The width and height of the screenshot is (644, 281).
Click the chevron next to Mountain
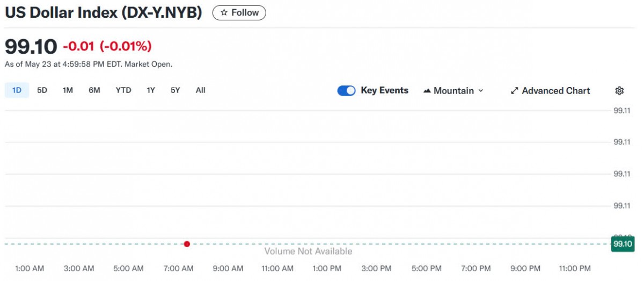pyautogui.click(x=481, y=91)
